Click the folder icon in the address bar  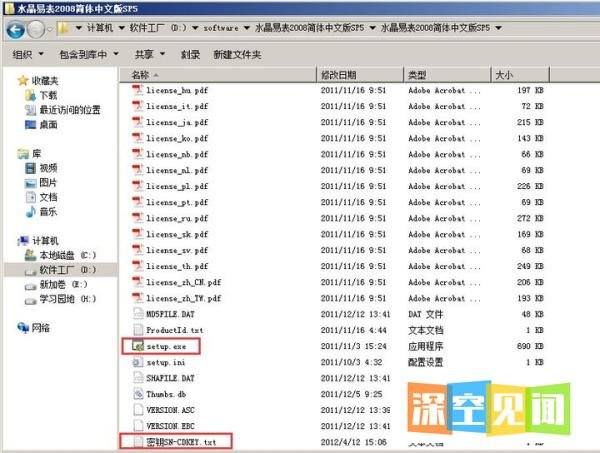pos(64,28)
